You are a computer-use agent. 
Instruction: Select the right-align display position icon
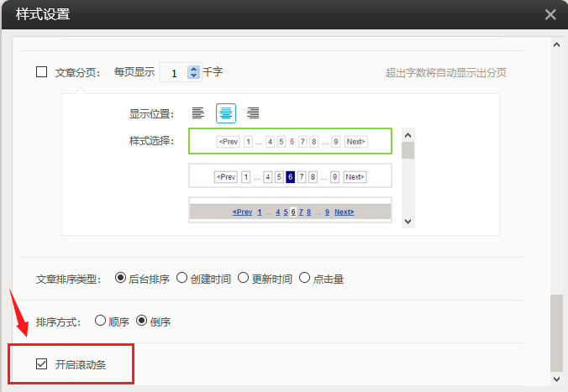(x=253, y=113)
